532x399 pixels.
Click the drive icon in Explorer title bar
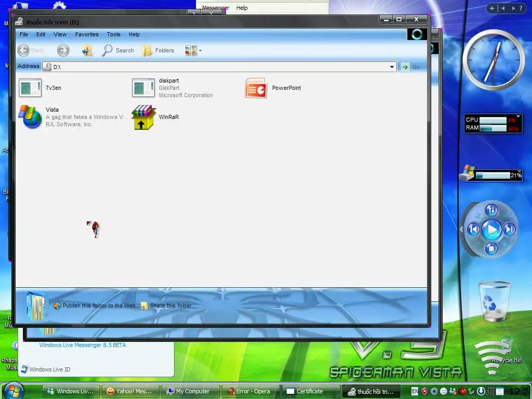coord(19,22)
